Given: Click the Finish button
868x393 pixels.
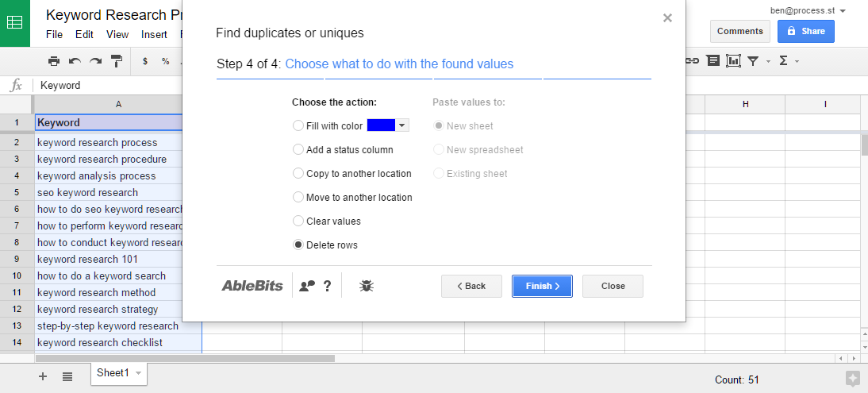Looking at the screenshot, I should point(542,286).
